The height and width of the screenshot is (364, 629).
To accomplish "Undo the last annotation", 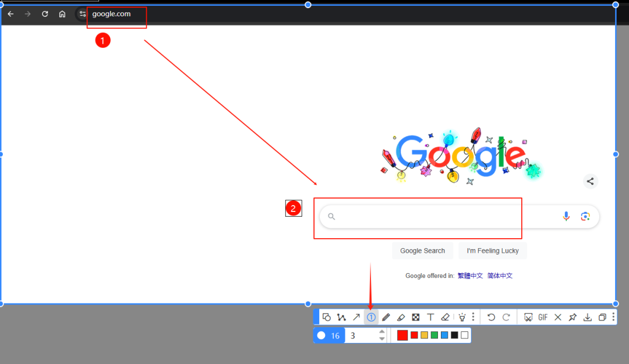I will pyautogui.click(x=491, y=317).
